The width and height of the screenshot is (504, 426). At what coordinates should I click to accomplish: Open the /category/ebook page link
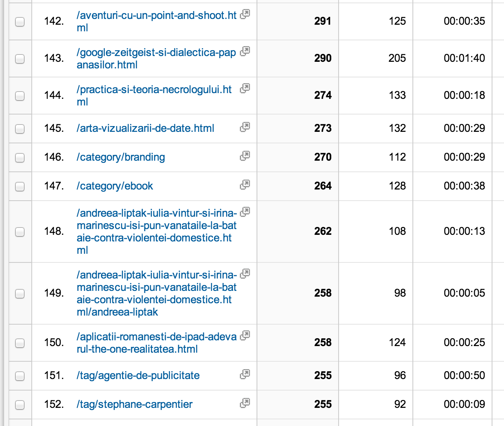click(115, 186)
